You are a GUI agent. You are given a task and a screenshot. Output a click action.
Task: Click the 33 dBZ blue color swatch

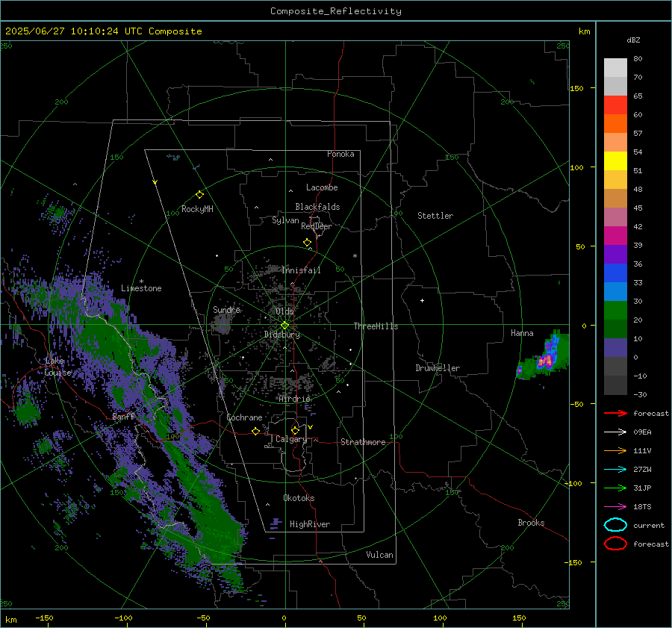pyautogui.click(x=615, y=273)
